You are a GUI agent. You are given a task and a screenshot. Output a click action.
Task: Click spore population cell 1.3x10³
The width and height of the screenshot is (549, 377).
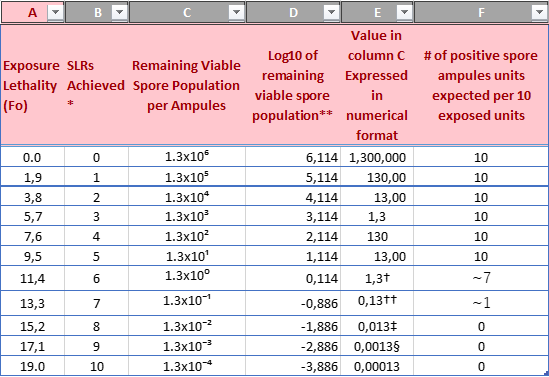(x=187, y=217)
